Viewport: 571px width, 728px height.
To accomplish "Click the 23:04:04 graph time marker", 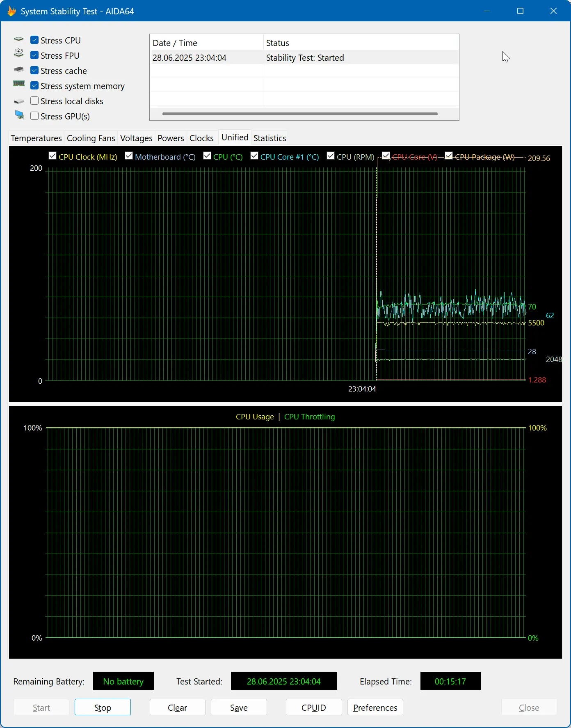I will 362,389.
